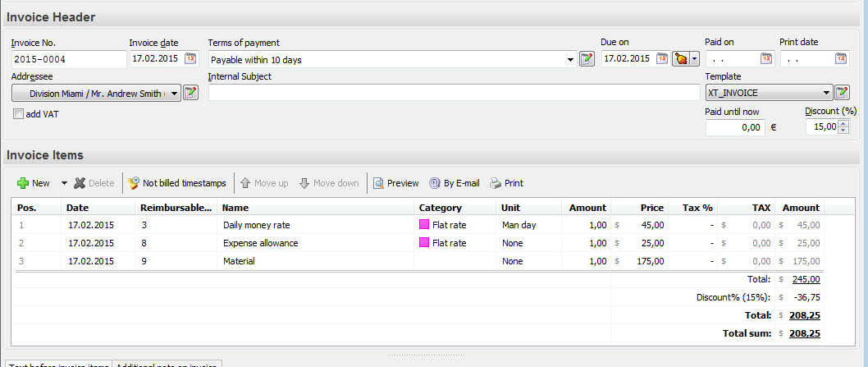The image size is (868, 367).
Task: Increase the Discount percentage stepper
Action: pyautogui.click(x=843, y=124)
